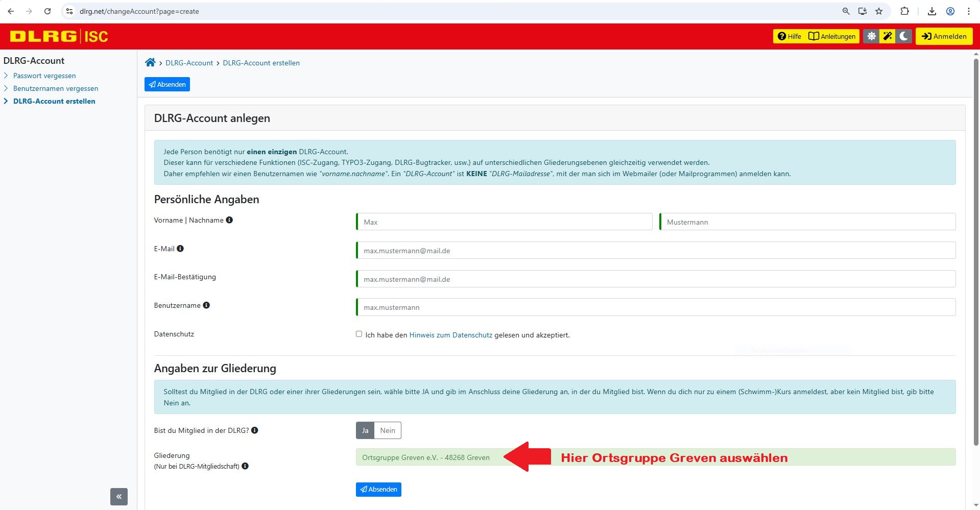The image size is (980, 510).
Task: Click info icon next to Benutzername
Action: [x=206, y=305]
